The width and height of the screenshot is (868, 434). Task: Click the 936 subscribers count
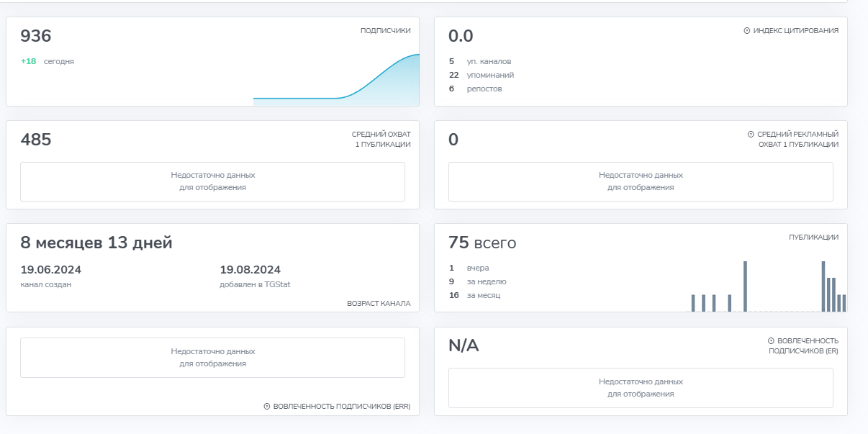[36, 36]
